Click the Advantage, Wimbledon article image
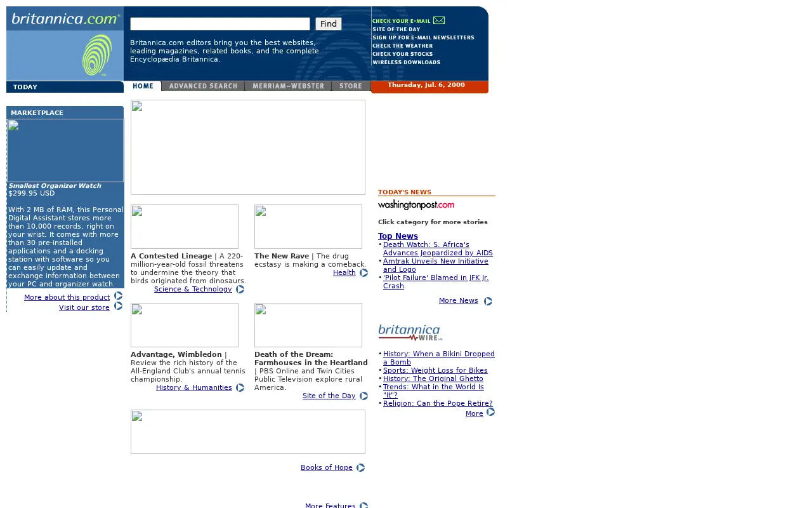Screen dimensions: 812x508 coord(185,325)
